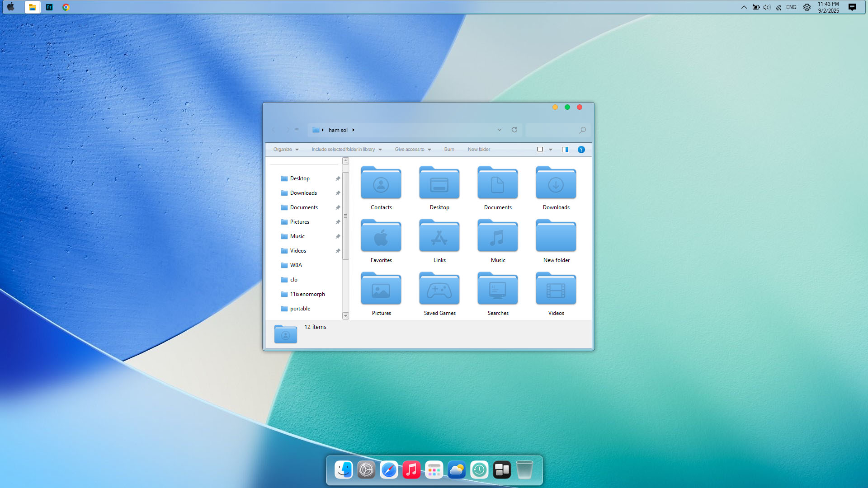Click the refresh button in address bar

point(514,130)
